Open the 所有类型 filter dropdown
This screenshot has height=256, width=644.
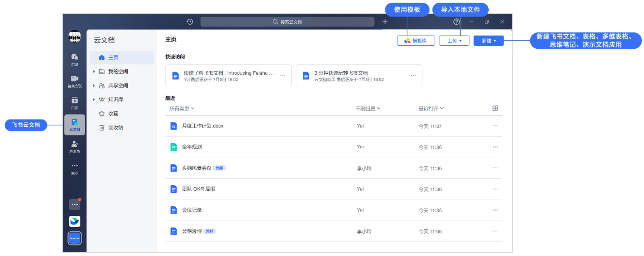[182, 109]
